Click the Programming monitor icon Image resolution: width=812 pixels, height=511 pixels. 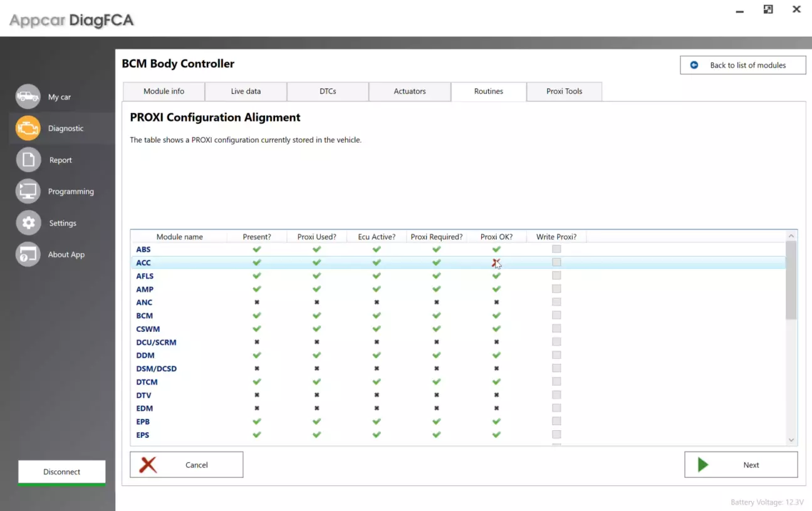tap(28, 191)
